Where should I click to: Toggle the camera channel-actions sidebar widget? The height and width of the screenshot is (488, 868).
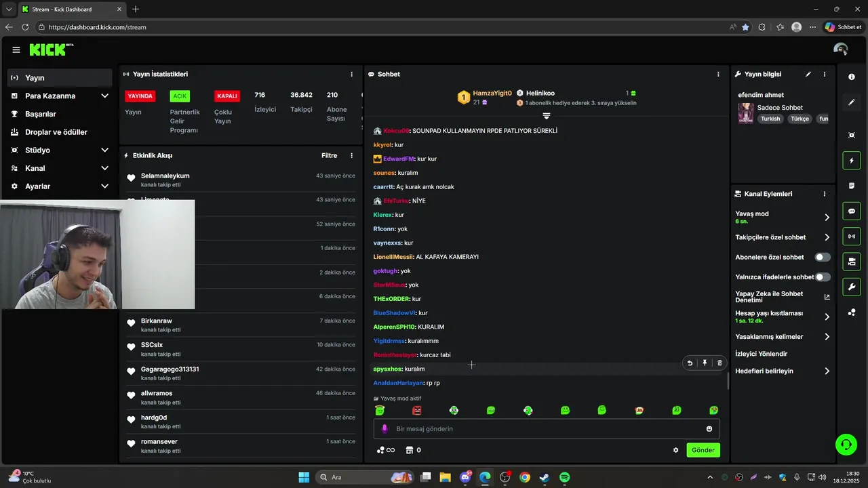click(x=852, y=261)
